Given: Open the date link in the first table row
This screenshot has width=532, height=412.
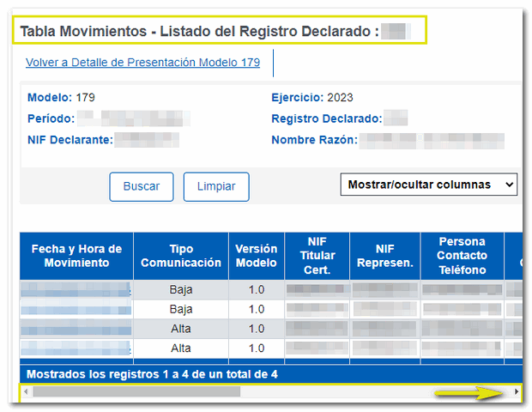Looking at the screenshot, I should click(76, 290).
